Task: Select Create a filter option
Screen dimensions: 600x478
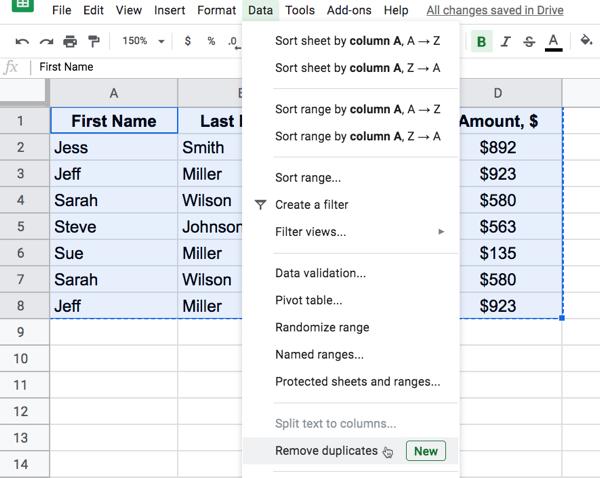Action: pyautogui.click(x=351, y=205)
